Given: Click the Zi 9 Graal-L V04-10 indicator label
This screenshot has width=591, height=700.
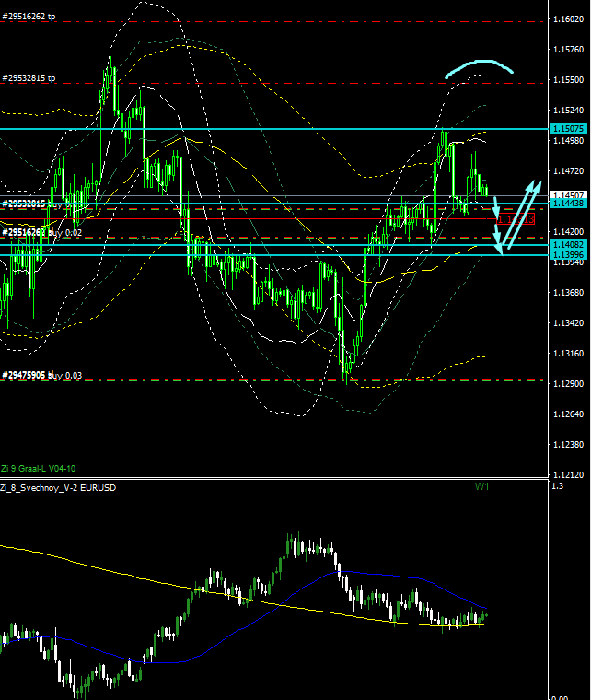Looking at the screenshot, I should tap(38, 468).
